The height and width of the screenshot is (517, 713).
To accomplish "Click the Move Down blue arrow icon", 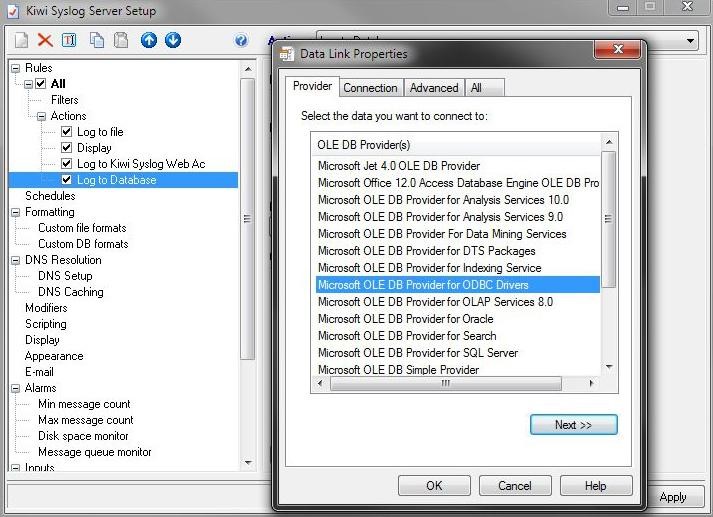I will click(173, 40).
